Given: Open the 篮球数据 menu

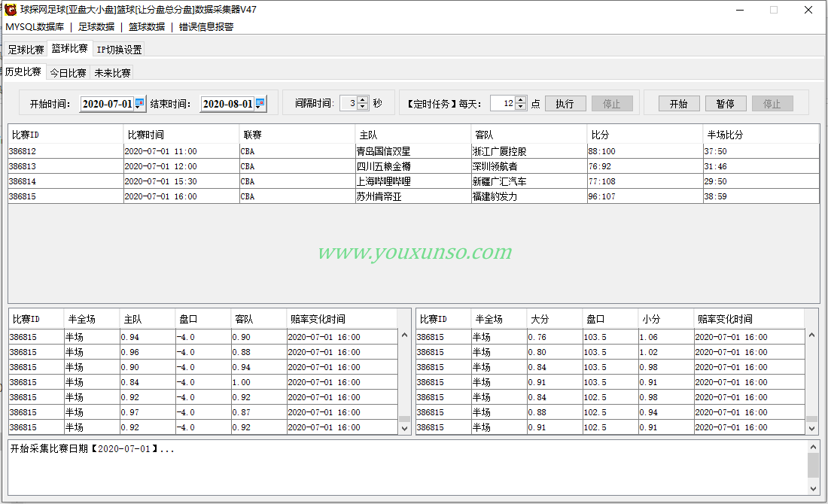Looking at the screenshot, I should pyautogui.click(x=147, y=27).
